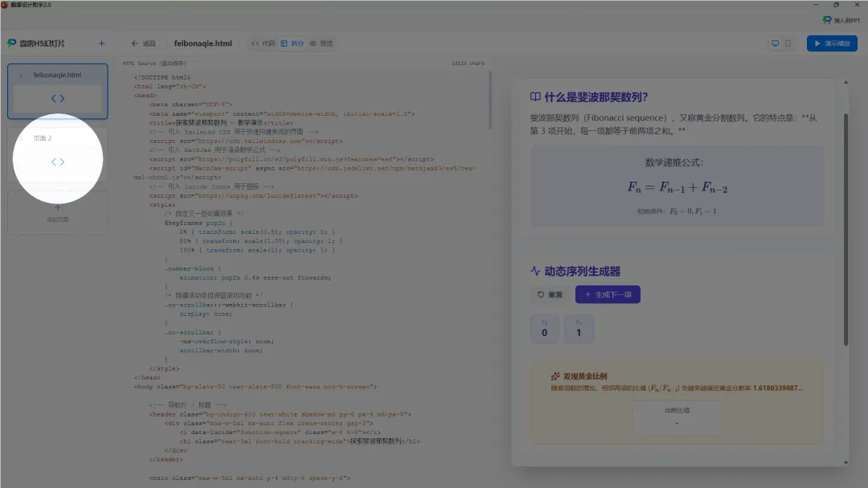Click the preview scrollbar down arrow

point(845,462)
